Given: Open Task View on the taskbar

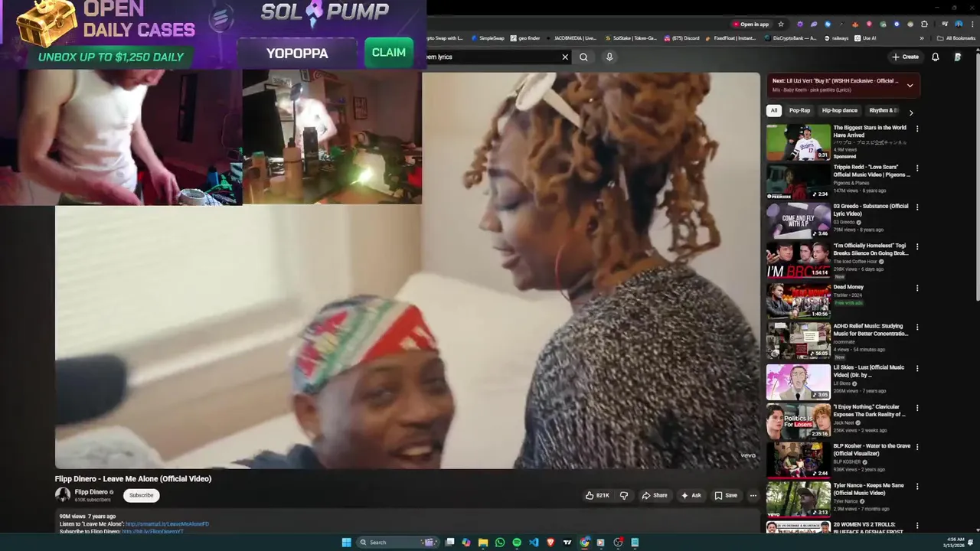Looking at the screenshot, I should click(450, 542).
